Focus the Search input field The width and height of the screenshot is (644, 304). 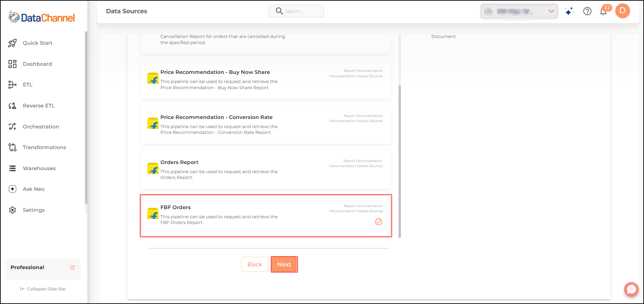coord(296,11)
